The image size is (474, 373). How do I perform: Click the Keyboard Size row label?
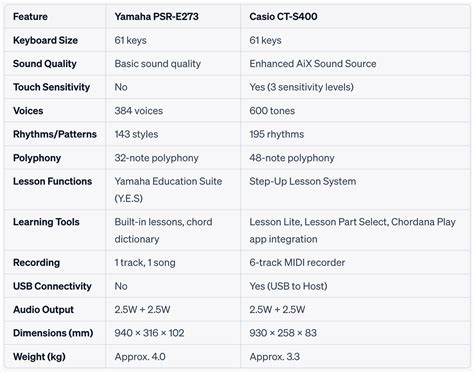[x=45, y=40]
